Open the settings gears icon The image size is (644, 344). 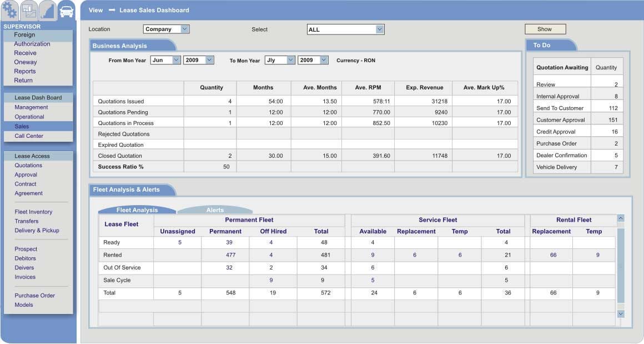coord(10,9)
